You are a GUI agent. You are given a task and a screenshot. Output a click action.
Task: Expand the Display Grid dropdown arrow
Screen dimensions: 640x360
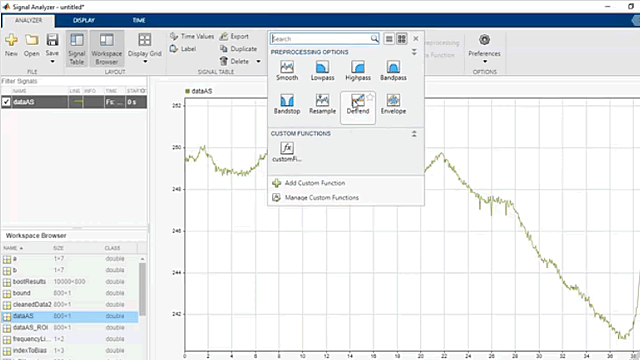144,62
